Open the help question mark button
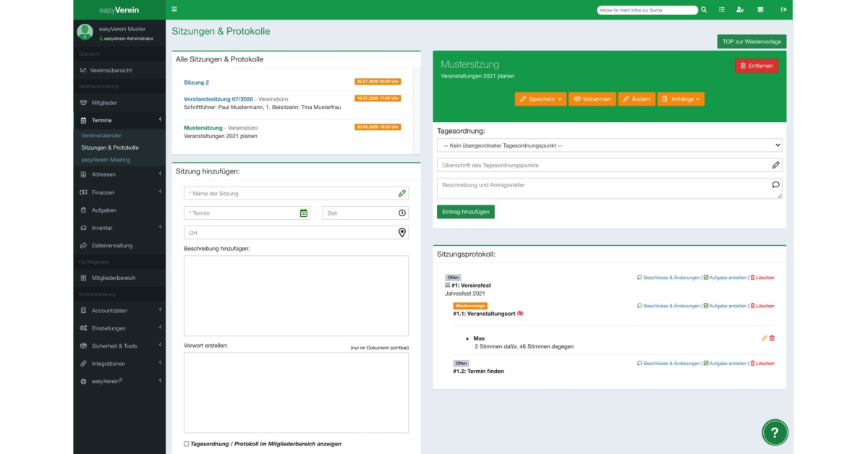The image size is (868, 454). tap(775, 432)
